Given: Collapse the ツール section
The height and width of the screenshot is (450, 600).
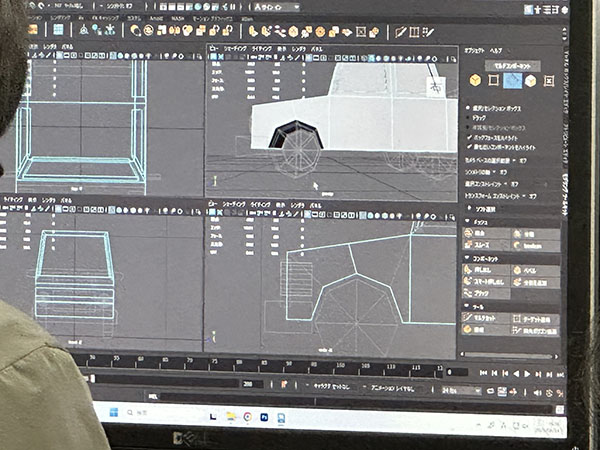Looking at the screenshot, I should (x=467, y=306).
